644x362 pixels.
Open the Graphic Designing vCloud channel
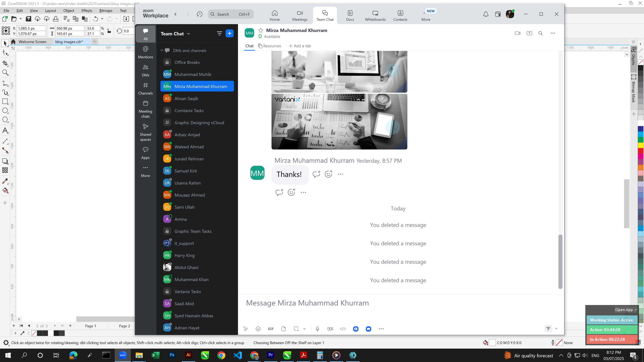197,123
